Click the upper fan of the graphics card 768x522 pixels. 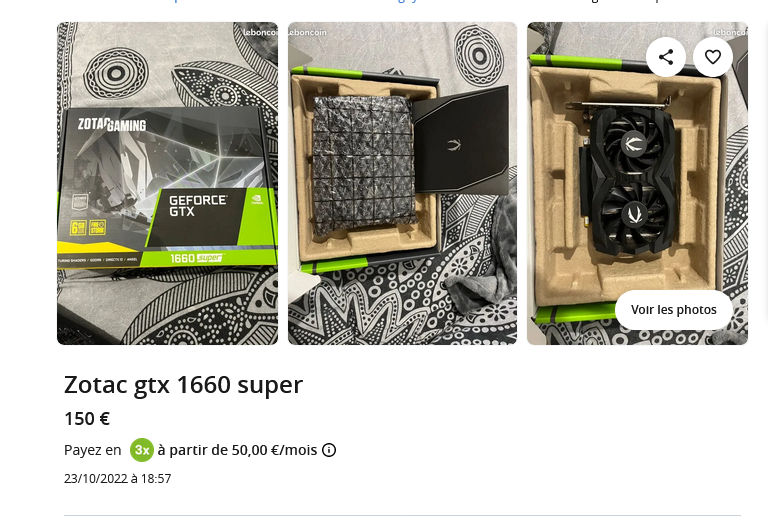(633, 142)
